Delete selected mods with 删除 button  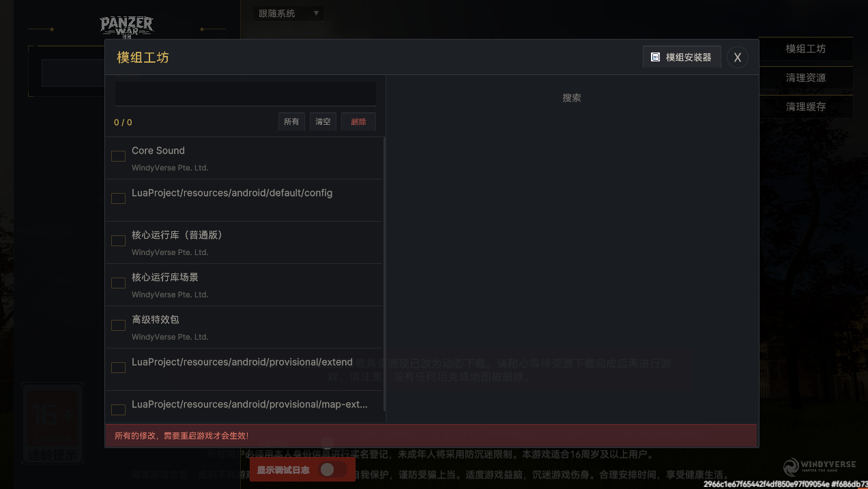[358, 121]
